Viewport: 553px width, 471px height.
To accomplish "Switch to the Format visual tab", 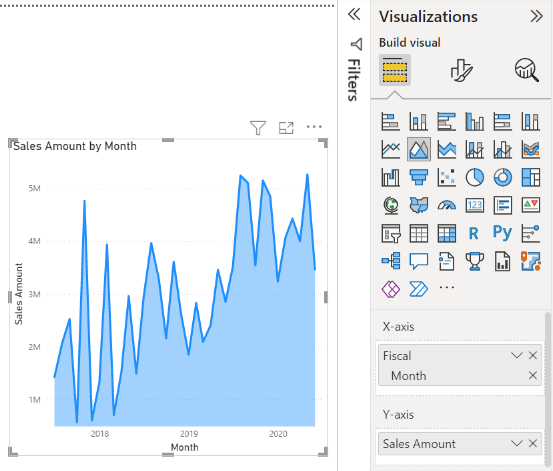I will coord(461,70).
